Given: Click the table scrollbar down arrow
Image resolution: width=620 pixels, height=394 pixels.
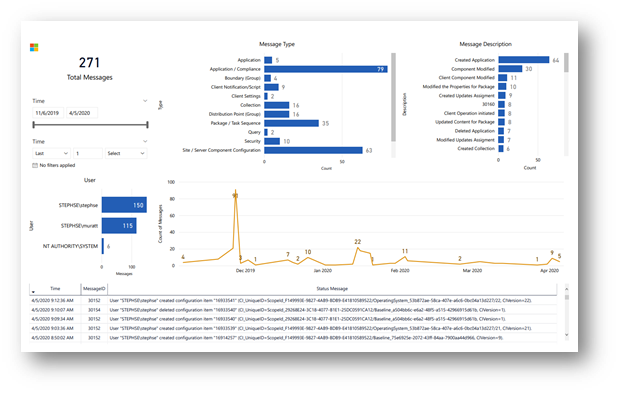Looking at the screenshot, I should 567,335.
